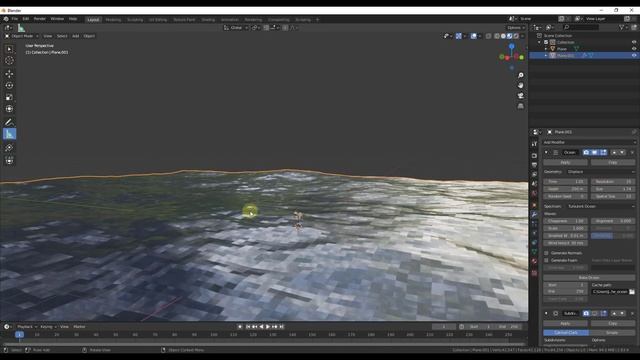Screen dimensions: 640x360
Task: Open the Active Tool properties tab
Action: click(x=534, y=144)
